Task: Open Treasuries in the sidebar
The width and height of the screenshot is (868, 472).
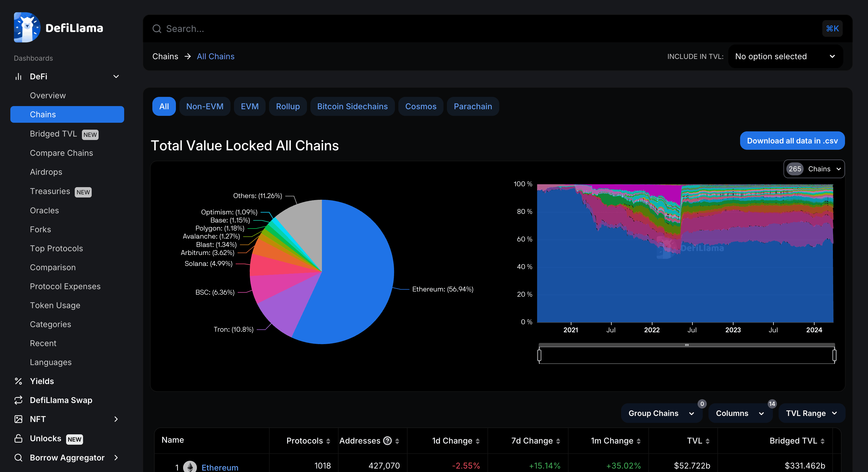Action: [50, 191]
